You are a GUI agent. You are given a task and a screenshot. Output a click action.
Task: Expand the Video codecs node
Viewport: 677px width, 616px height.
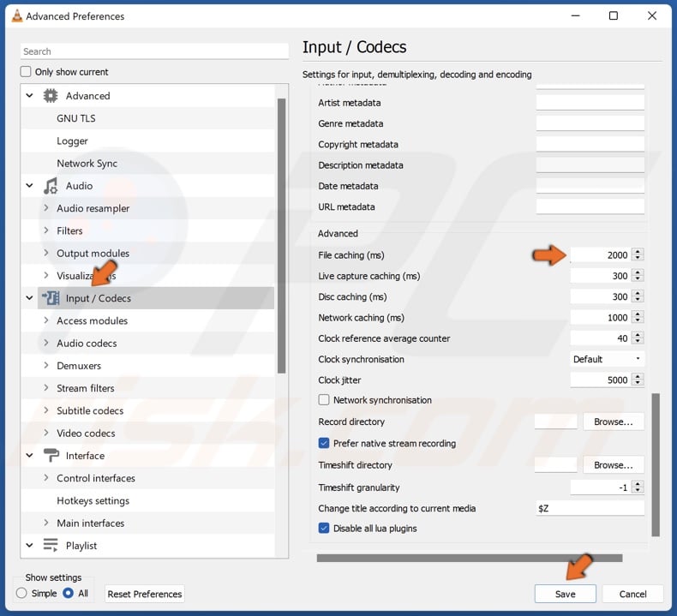pyautogui.click(x=45, y=433)
